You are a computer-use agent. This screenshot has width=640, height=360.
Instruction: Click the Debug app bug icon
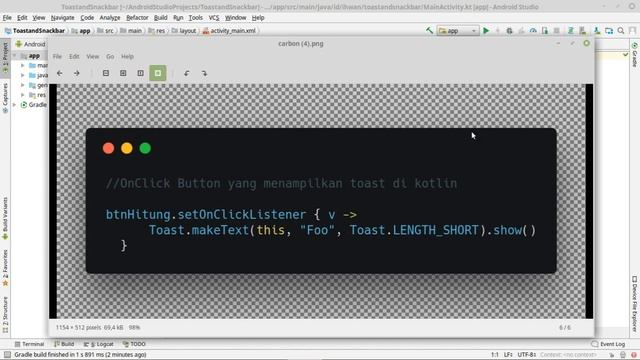pos(509,31)
